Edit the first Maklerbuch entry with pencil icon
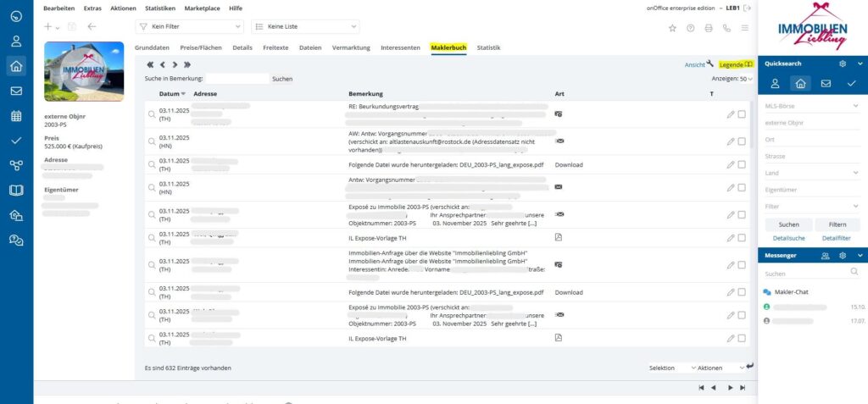868x404 pixels. point(731,114)
